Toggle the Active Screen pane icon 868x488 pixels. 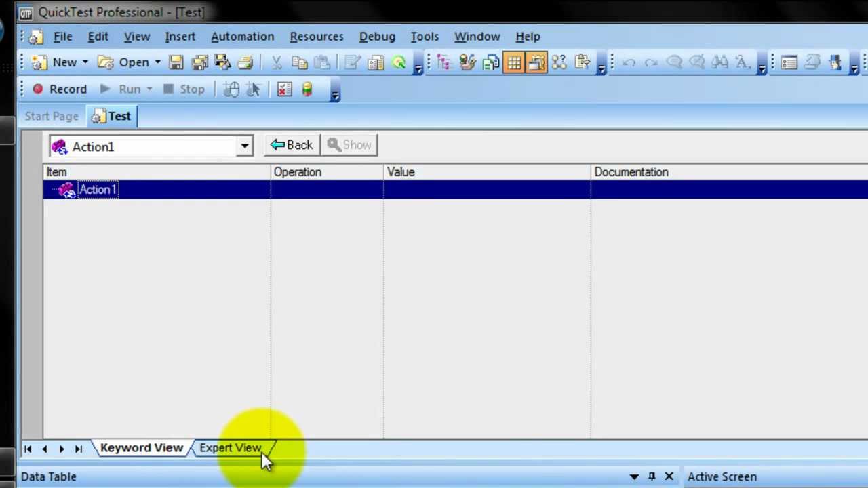pyautogui.click(x=536, y=62)
